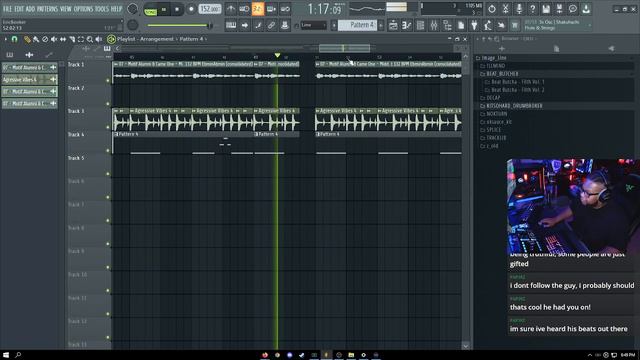Open Windows Start button on taskbar
The height and width of the screenshot is (360, 640).
tap(6, 355)
